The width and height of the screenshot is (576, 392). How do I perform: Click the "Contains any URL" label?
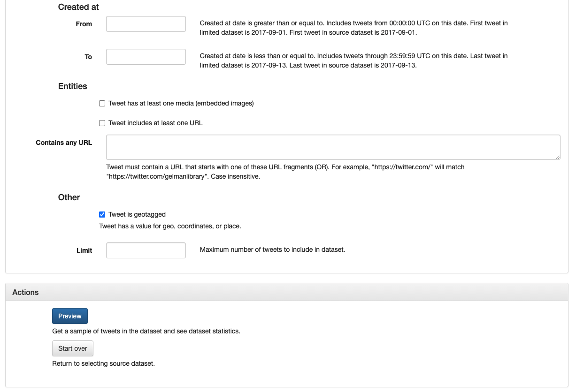pyautogui.click(x=64, y=143)
